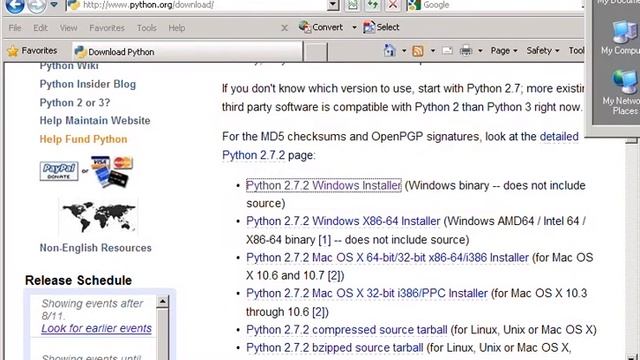Open the Help Fund Python link
This screenshot has width=640, height=360.
(83, 139)
